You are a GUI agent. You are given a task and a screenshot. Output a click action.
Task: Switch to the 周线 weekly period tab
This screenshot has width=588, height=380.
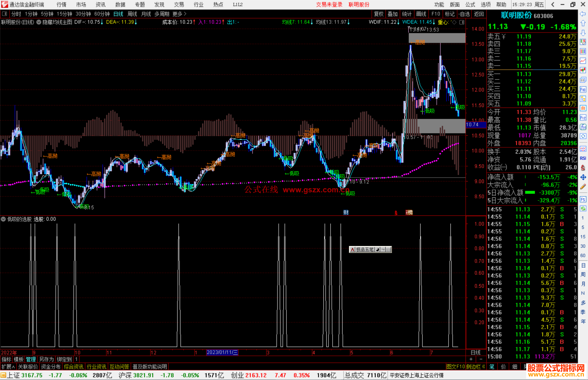[x=132, y=14]
